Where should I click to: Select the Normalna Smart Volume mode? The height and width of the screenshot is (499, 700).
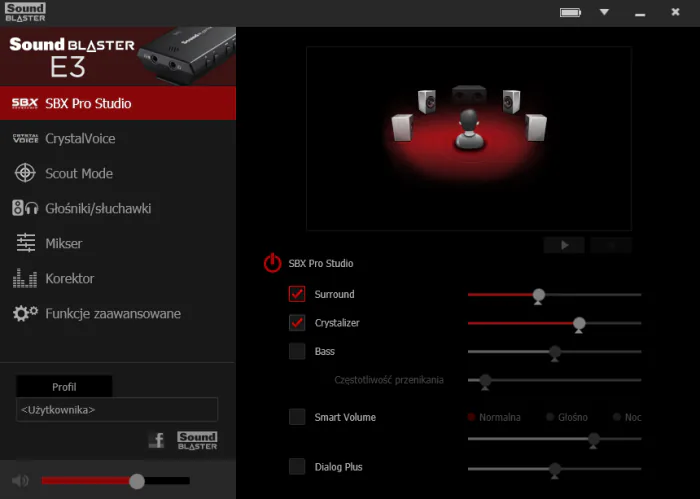[x=494, y=417]
